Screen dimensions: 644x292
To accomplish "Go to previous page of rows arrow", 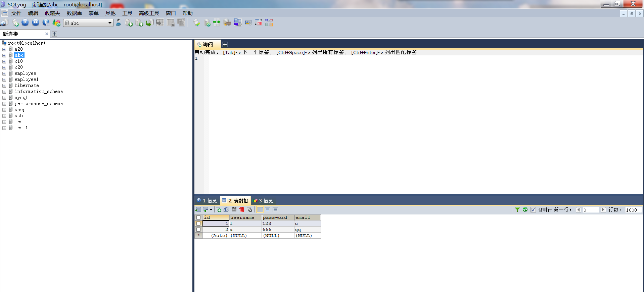I will [579, 210].
